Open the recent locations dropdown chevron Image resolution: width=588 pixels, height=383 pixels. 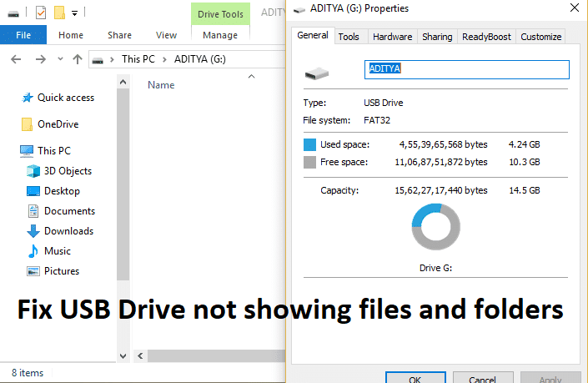coord(60,59)
